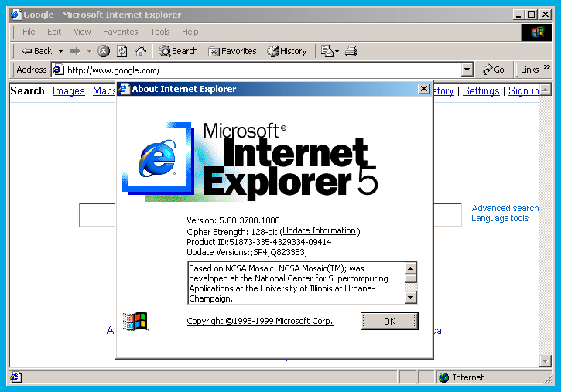Go to Home via house icon
The width and height of the screenshot is (561, 392).
(x=141, y=51)
